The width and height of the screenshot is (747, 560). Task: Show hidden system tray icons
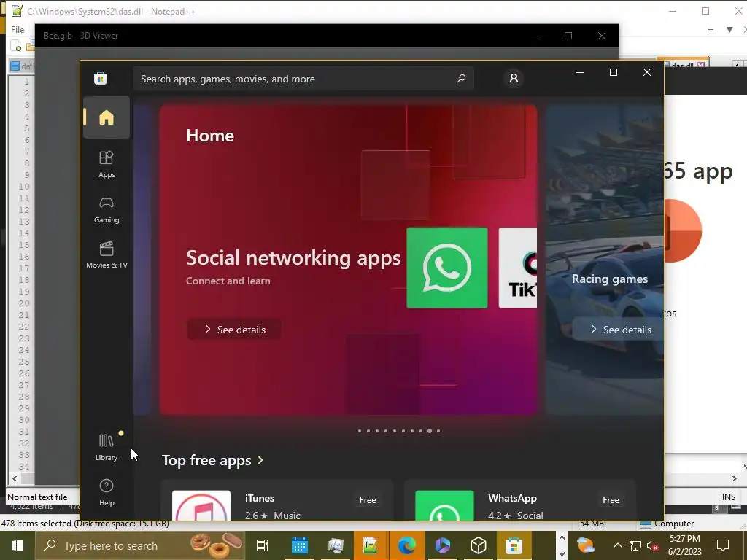point(617,545)
